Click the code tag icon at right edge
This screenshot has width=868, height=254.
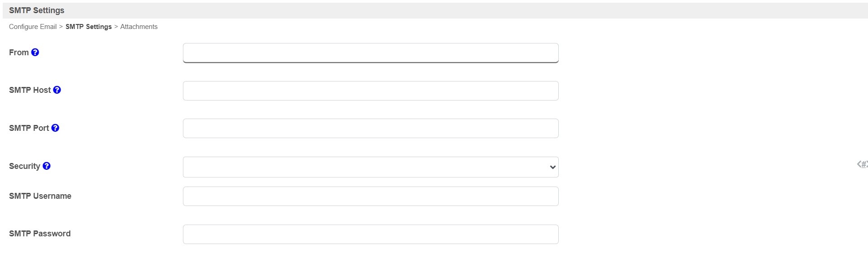pos(862,164)
